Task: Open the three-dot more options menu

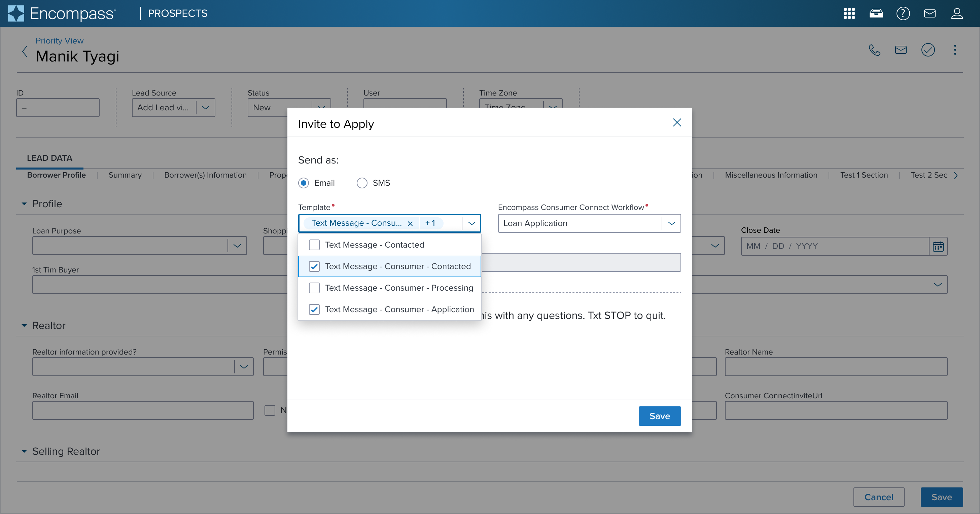Action: click(x=954, y=50)
